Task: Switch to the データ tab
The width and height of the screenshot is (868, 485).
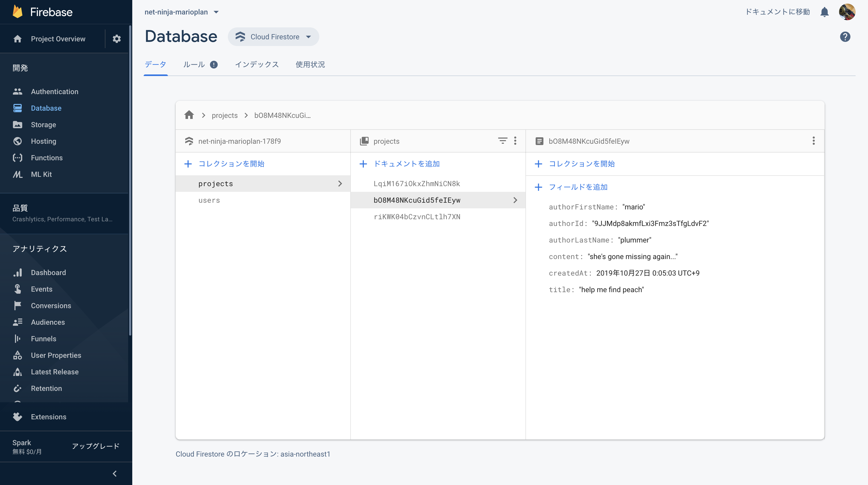Action: (155, 64)
